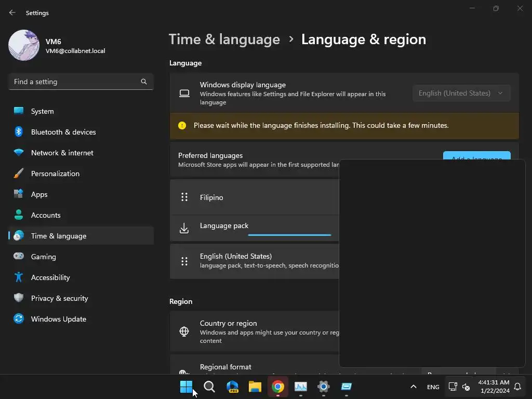Open the performance monitor taskbar app

tap(301, 387)
